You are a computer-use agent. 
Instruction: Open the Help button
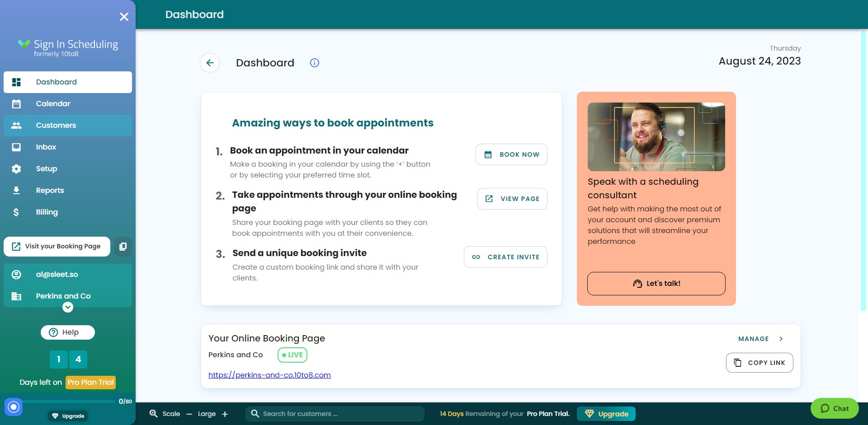pos(68,332)
